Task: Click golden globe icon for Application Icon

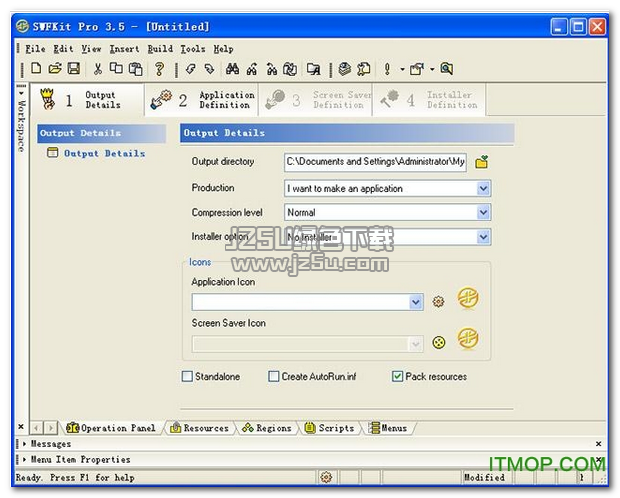Action: point(468,298)
